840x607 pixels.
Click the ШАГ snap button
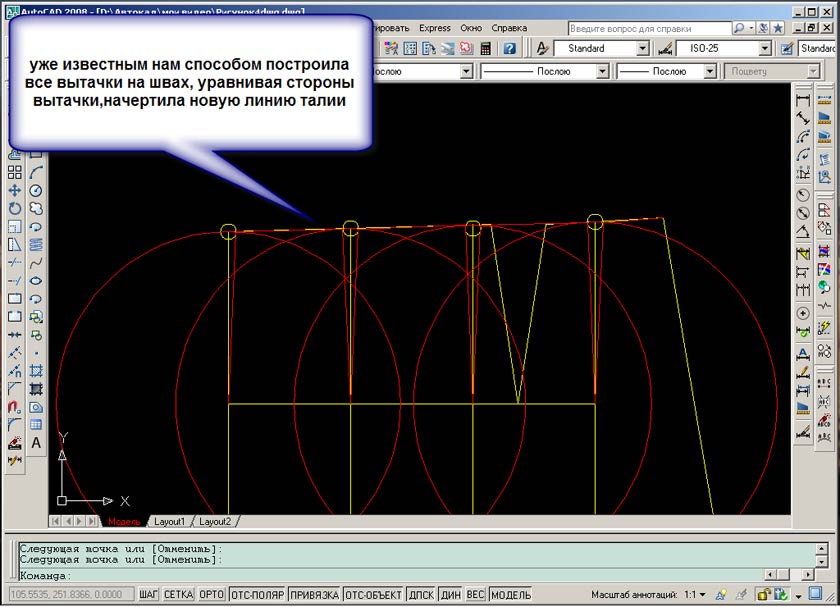pos(148,594)
